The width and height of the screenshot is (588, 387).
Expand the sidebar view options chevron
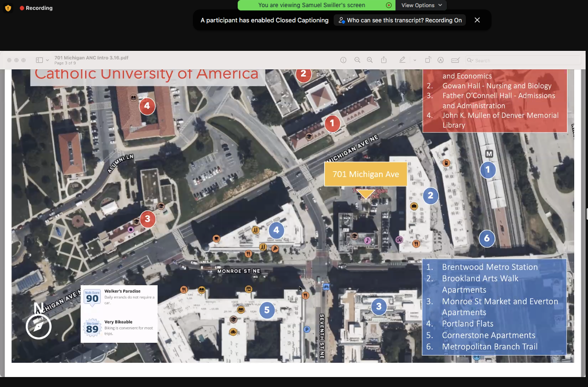pos(48,60)
